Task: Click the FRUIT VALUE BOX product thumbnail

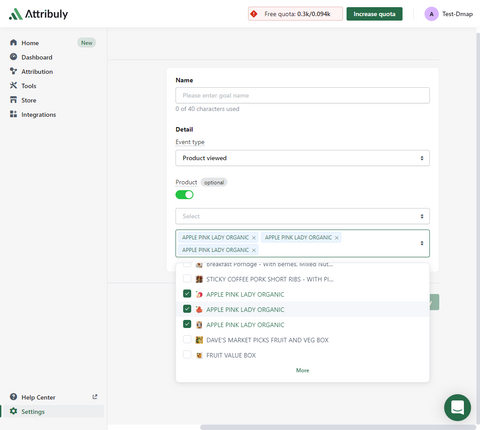Action: (x=199, y=355)
